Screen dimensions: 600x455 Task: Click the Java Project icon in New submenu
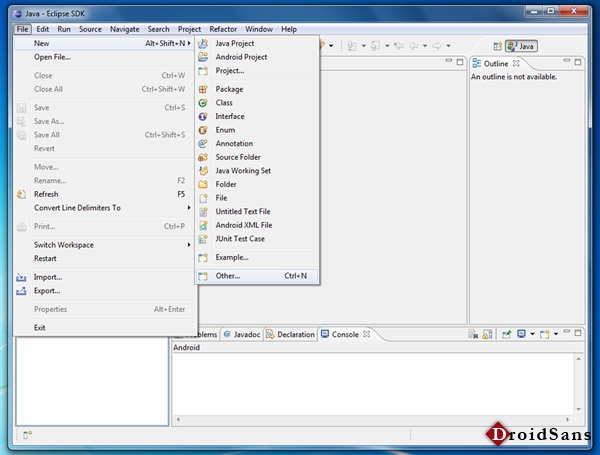pos(203,44)
